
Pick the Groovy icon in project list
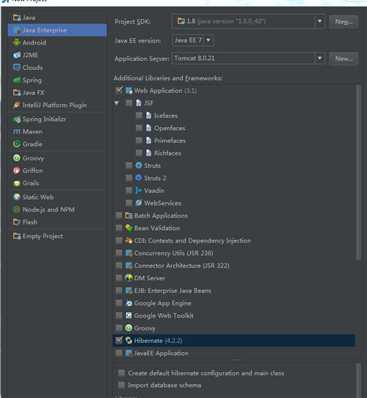[17, 158]
